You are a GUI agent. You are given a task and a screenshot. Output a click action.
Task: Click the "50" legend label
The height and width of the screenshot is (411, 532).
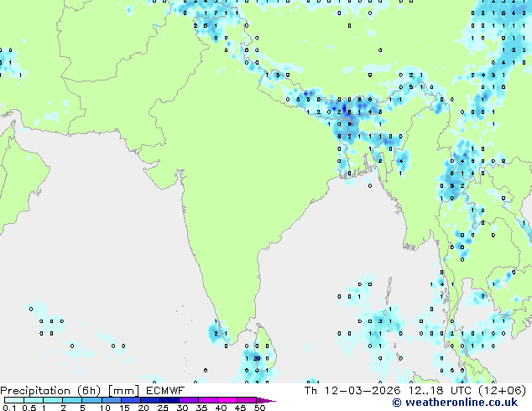click(x=260, y=408)
